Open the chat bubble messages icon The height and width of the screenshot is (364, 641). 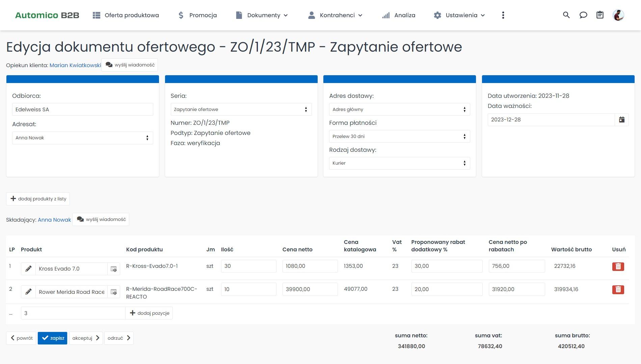click(x=583, y=15)
